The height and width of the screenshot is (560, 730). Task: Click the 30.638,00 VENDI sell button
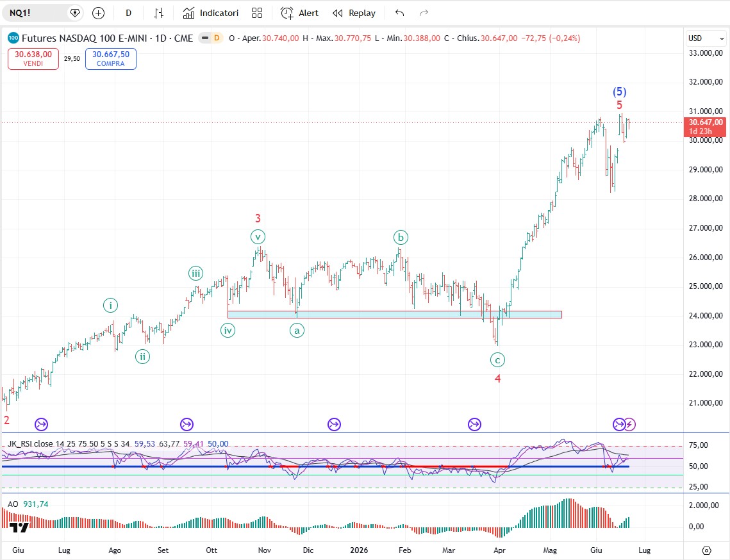click(33, 59)
